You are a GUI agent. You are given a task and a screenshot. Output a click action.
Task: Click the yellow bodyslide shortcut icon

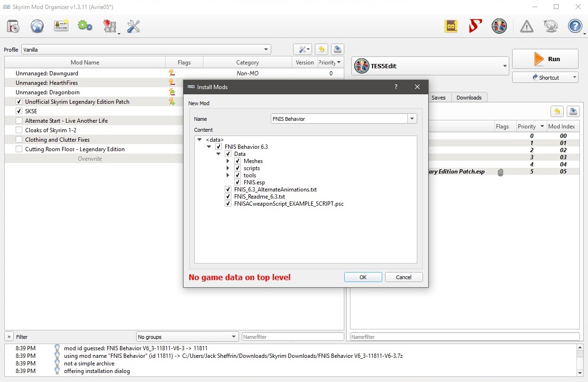(x=451, y=26)
